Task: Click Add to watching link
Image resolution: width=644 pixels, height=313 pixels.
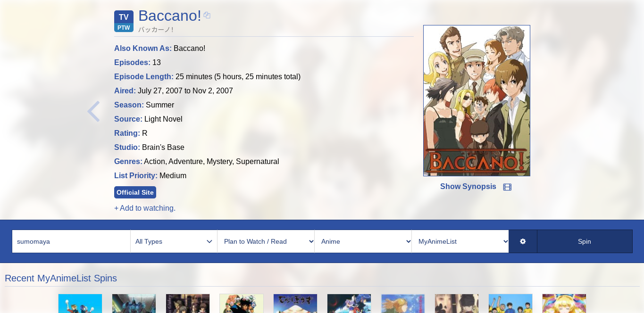Action: [145, 208]
